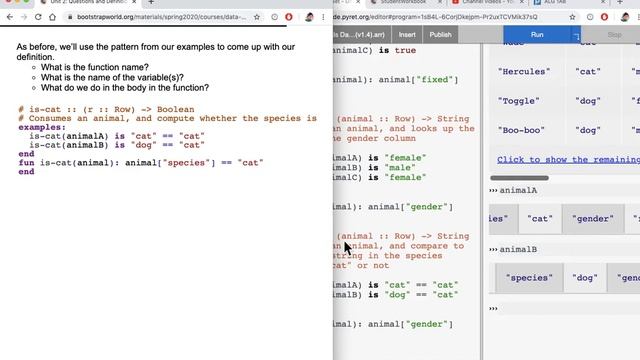The height and width of the screenshot is (360, 640).
Task: Close the StudentWorkbook tab
Action: [x=440, y=2]
